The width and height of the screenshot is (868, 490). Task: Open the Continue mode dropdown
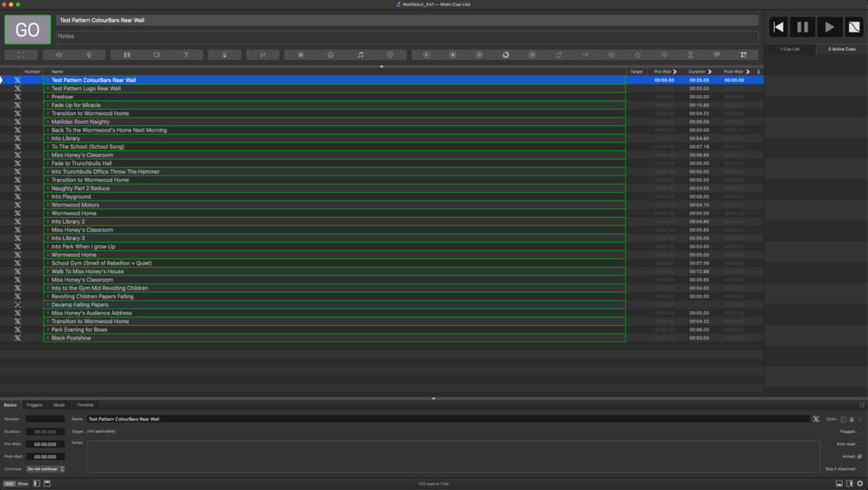pos(45,469)
